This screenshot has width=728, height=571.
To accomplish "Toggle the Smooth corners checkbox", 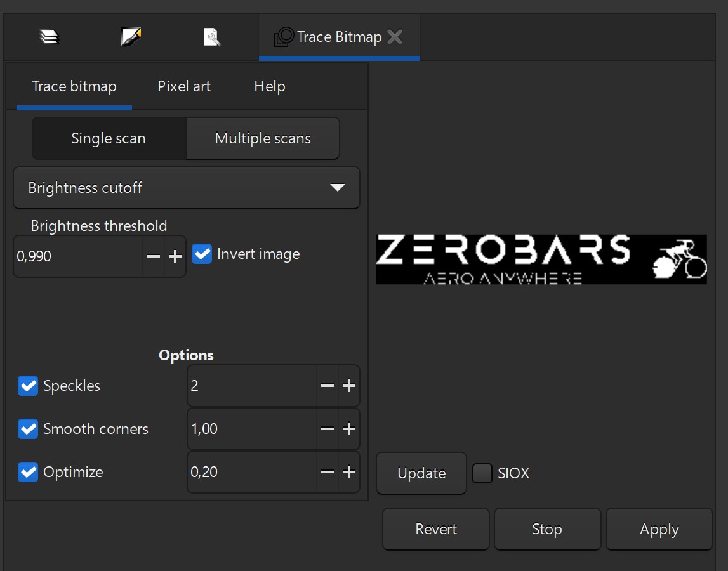I will click(x=28, y=429).
